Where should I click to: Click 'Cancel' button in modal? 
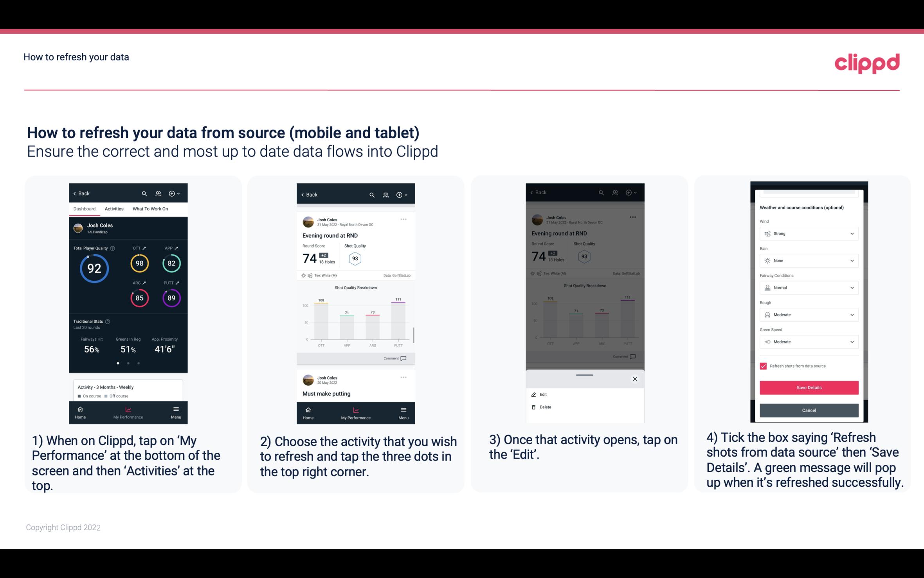click(808, 410)
